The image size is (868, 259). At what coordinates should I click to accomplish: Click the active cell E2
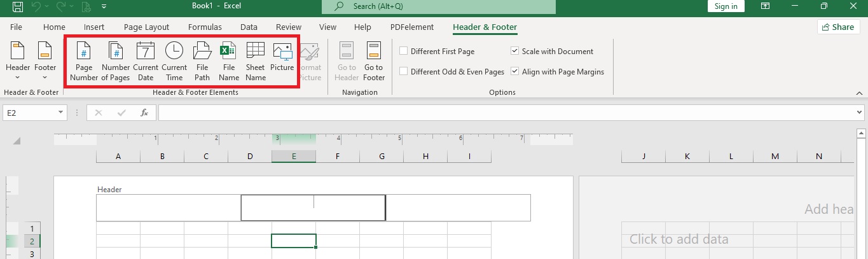click(x=294, y=241)
